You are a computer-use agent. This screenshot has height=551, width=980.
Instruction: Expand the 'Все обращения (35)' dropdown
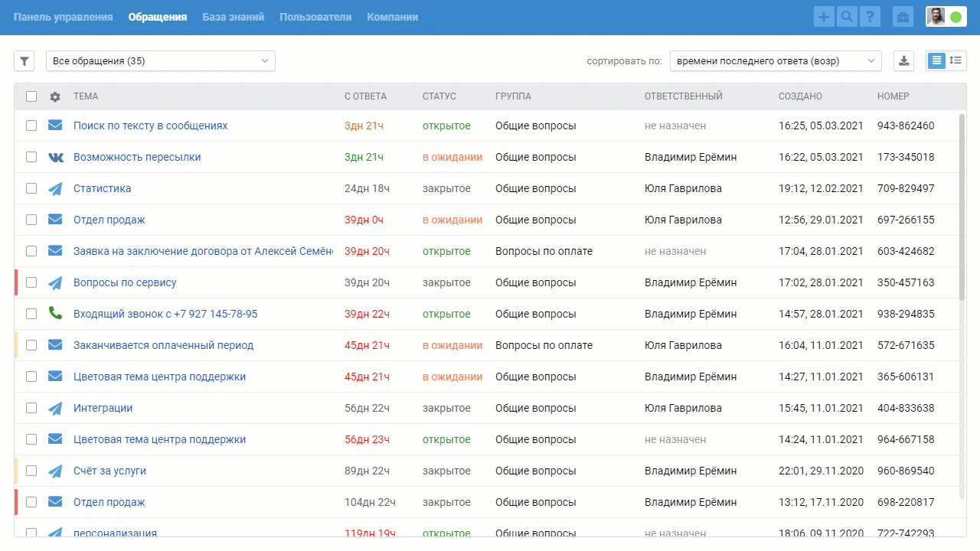point(161,61)
